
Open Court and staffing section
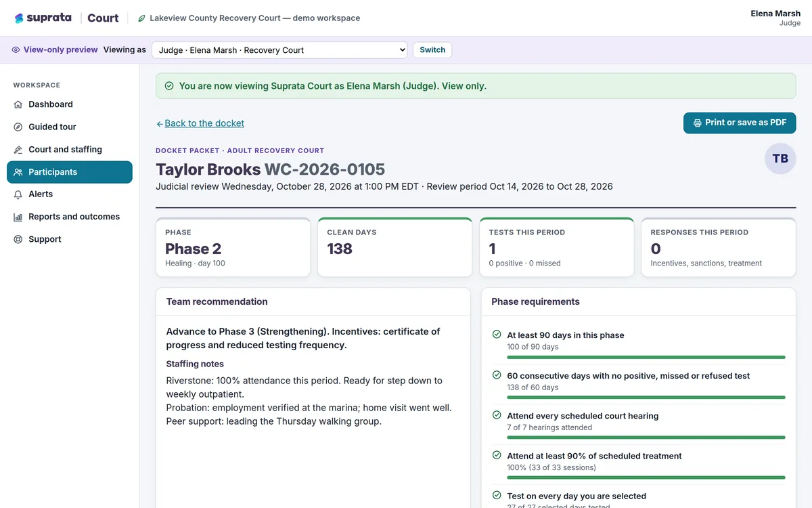[70, 150]
